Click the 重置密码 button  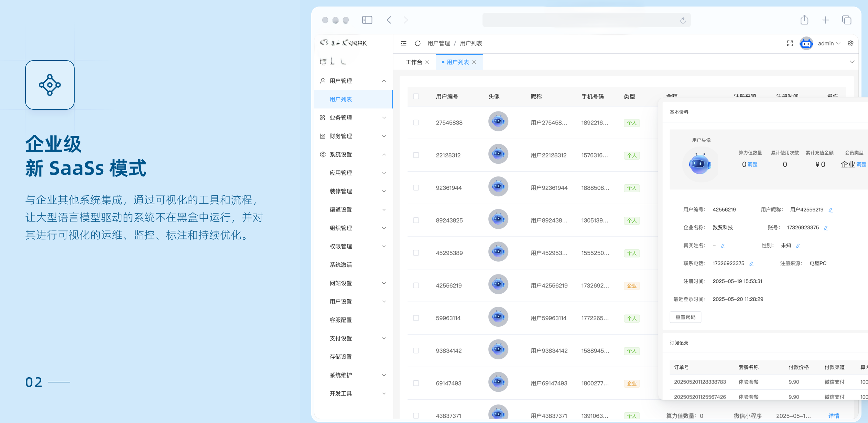685,317
